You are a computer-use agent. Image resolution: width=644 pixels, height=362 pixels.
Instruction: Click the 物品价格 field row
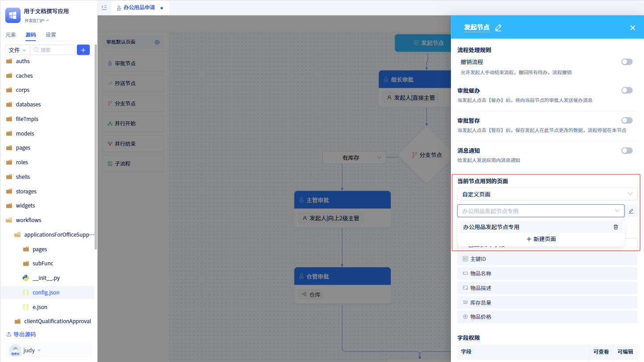coord(547,317)
